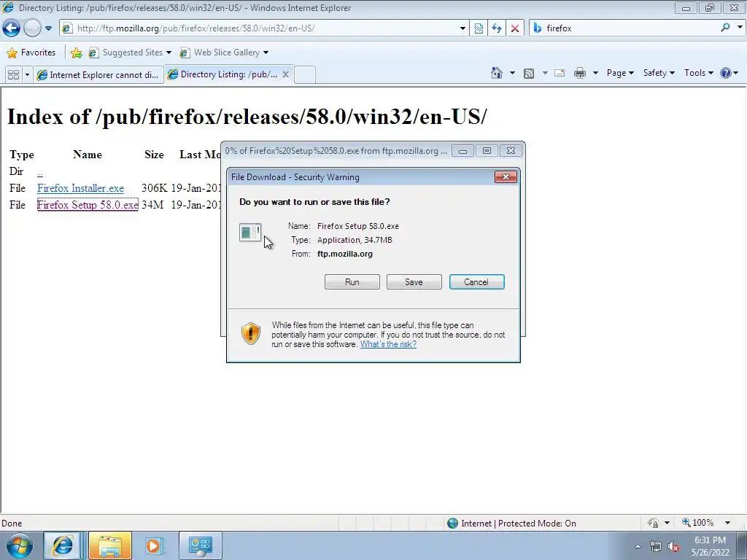The height and width of the screenshot is (560, 747).
Task: Click the Quick Tabs grid icon
Action: 14,75
